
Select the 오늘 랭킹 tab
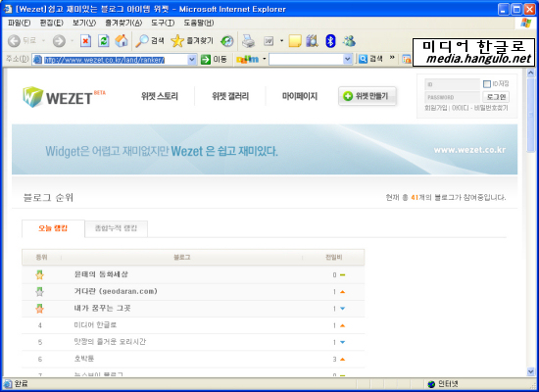53,228
